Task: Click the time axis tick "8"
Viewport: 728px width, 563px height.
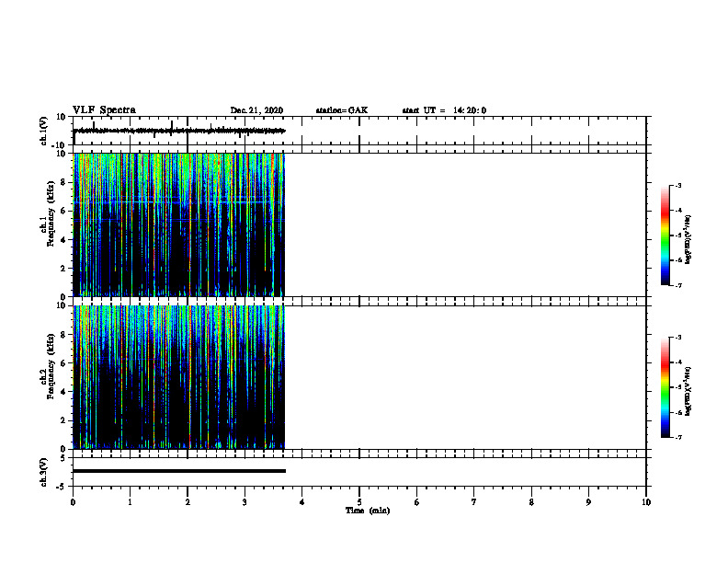Action: (531, 502)
